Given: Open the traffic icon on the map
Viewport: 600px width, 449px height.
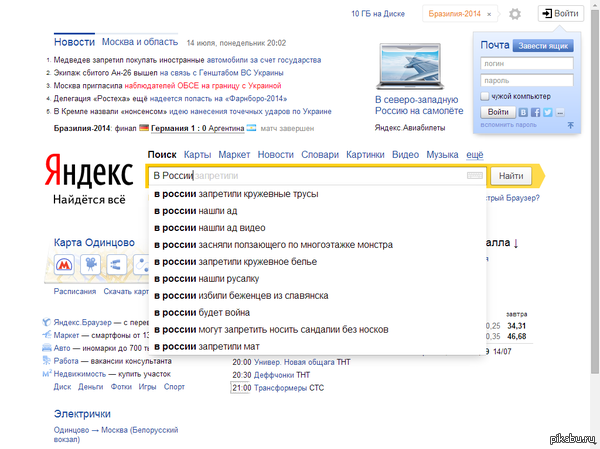Looking at the screenshot, I should point(116,264).
